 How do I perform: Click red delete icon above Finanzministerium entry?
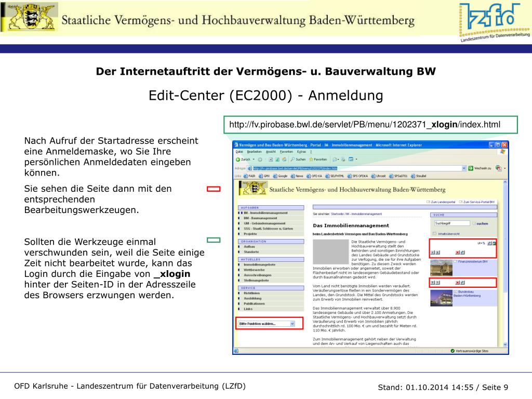click(457, 252)
